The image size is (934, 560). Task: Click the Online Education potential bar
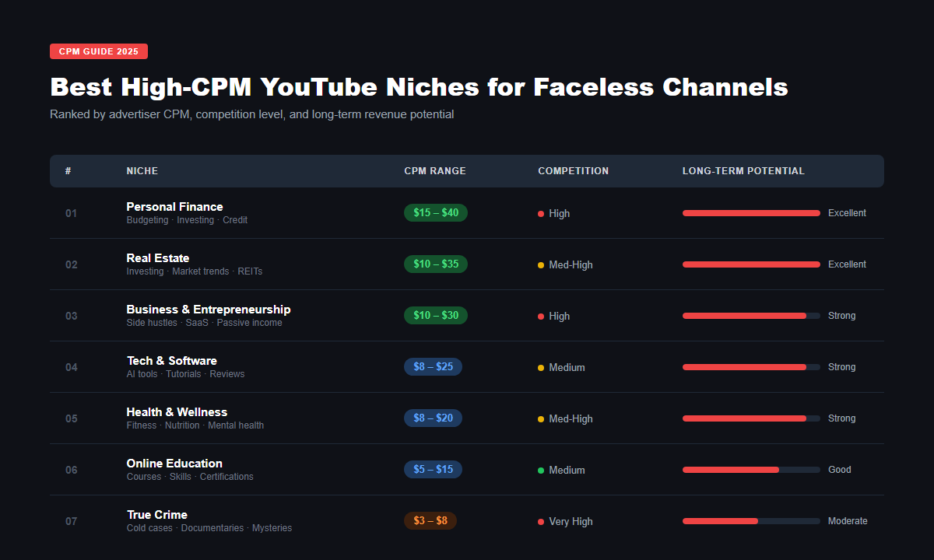point(751,470)
